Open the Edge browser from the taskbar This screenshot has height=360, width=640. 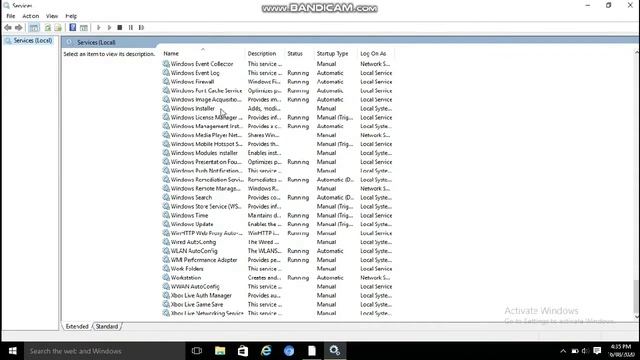(x=266, y=351)
